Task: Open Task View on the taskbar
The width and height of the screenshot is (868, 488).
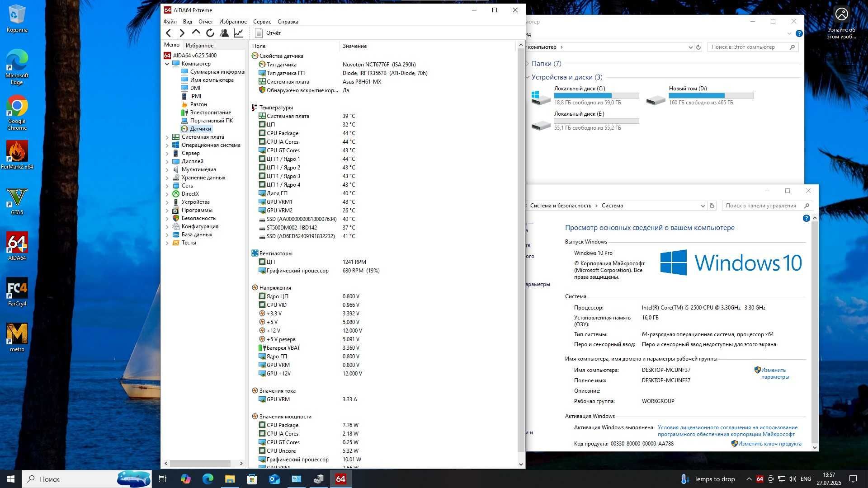Action: click(163, 479)
